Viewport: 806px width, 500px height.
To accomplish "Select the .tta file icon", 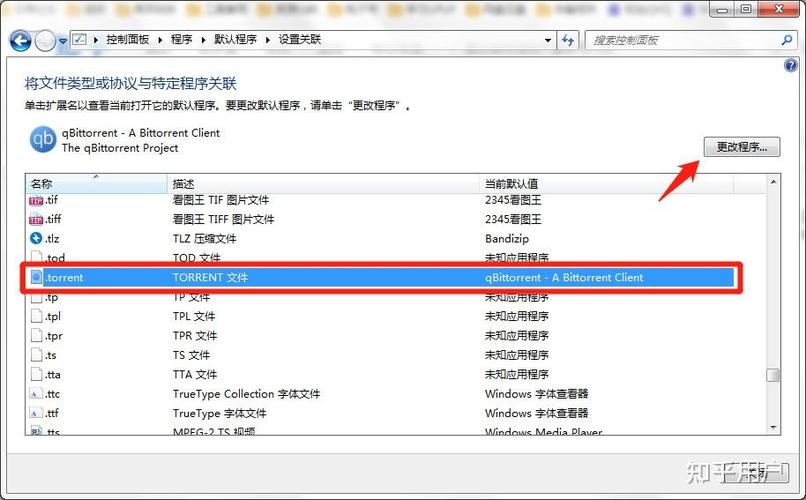I will 36,375.
